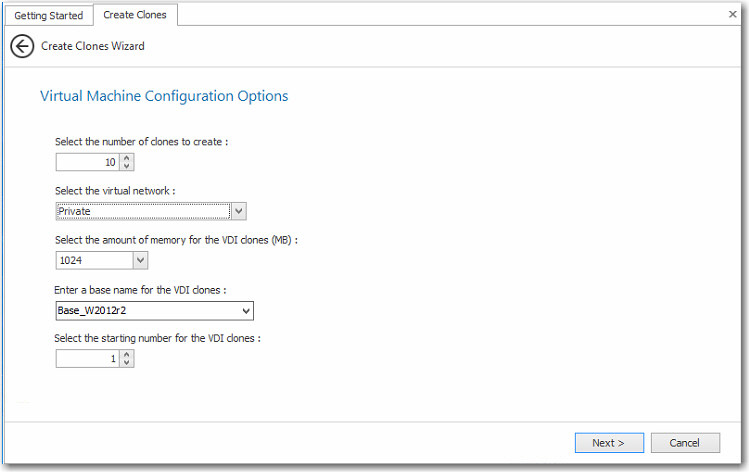Click the Base_W2012r2 base name field
The height and width of the screenshot is (472, 749).
154,310
